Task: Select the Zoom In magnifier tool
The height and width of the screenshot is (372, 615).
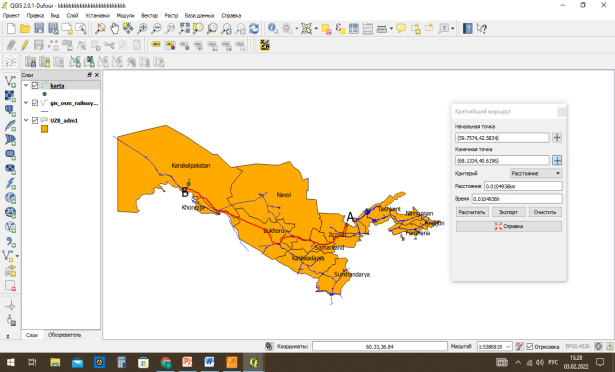Action: point(142,28)
